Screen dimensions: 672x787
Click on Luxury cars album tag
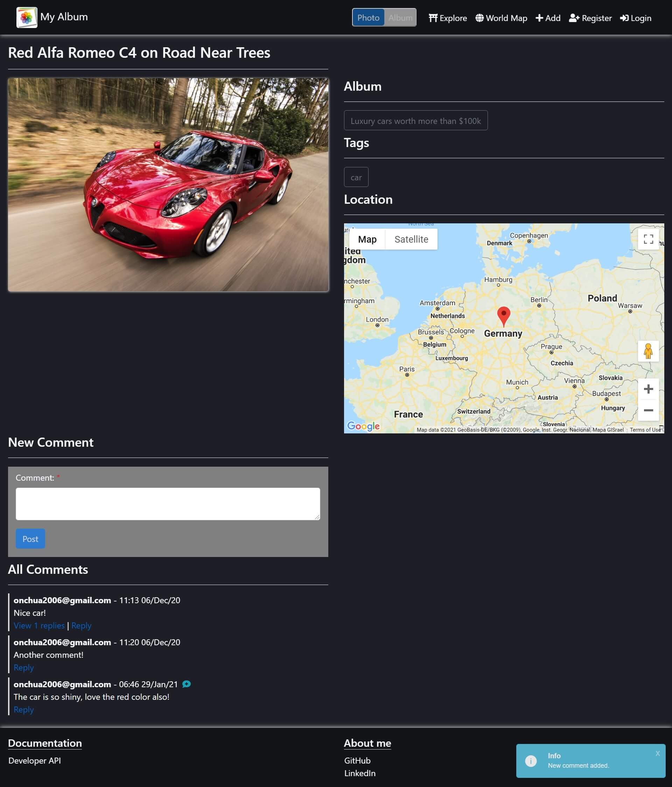(x=415, y=120)
